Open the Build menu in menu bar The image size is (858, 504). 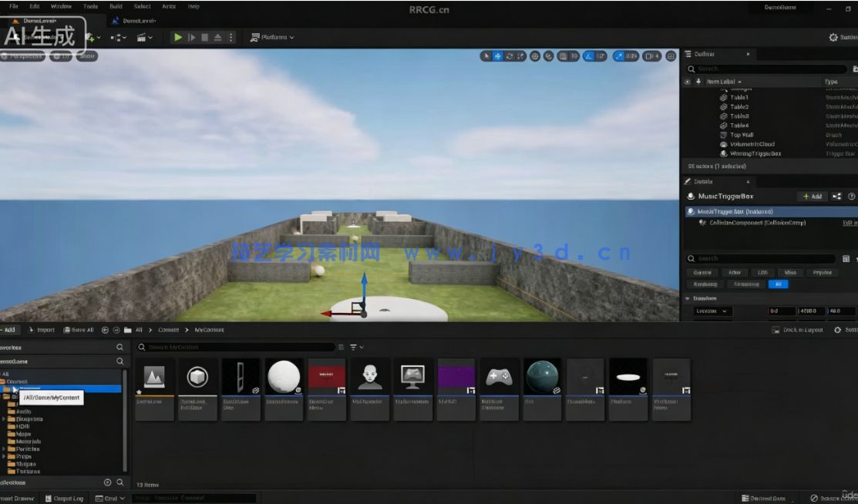point(116,6)
